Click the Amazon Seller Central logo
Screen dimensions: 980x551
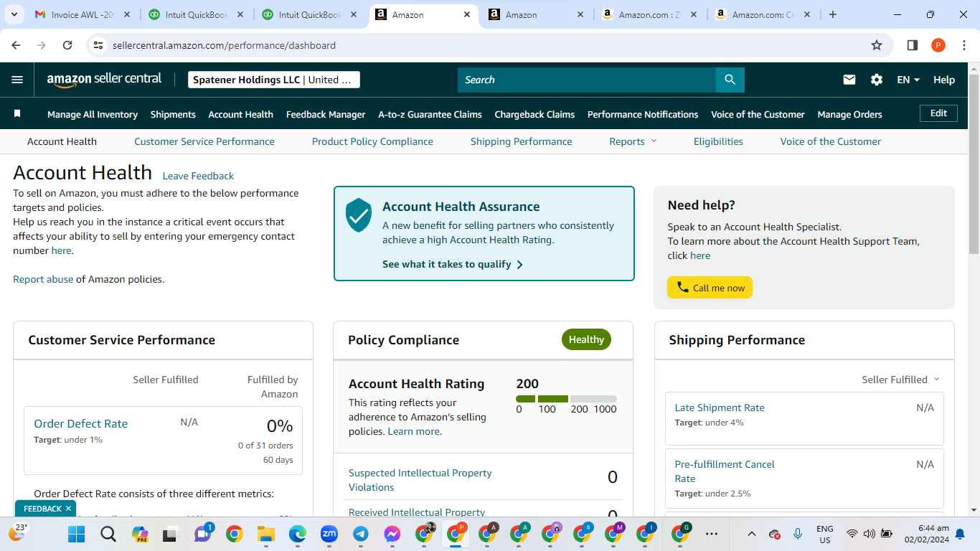pyautogui.click(x=104, y=80)
